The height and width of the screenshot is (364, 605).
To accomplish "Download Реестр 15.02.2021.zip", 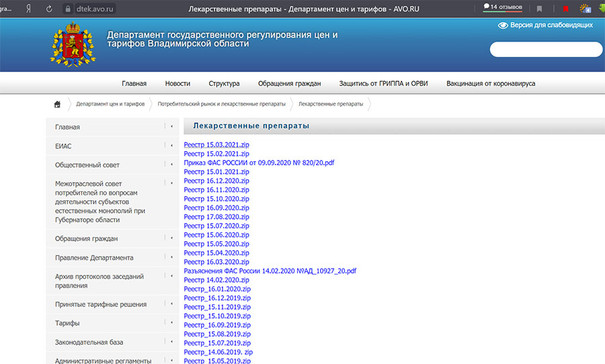I will click(216, 154).
